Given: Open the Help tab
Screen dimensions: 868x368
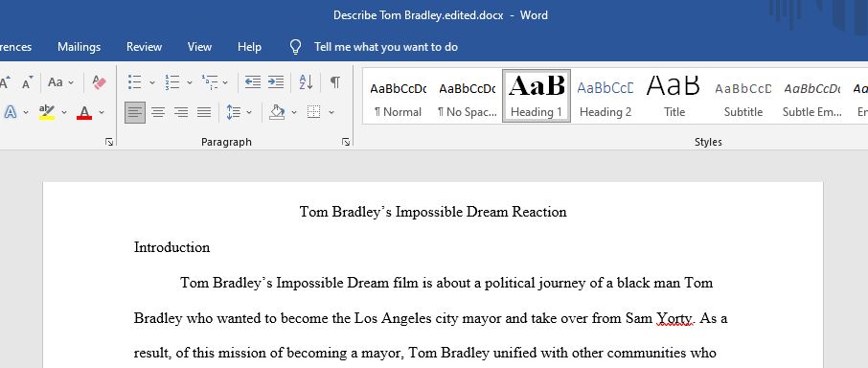Looking at the screenshot, I should [x=249, y=47].
